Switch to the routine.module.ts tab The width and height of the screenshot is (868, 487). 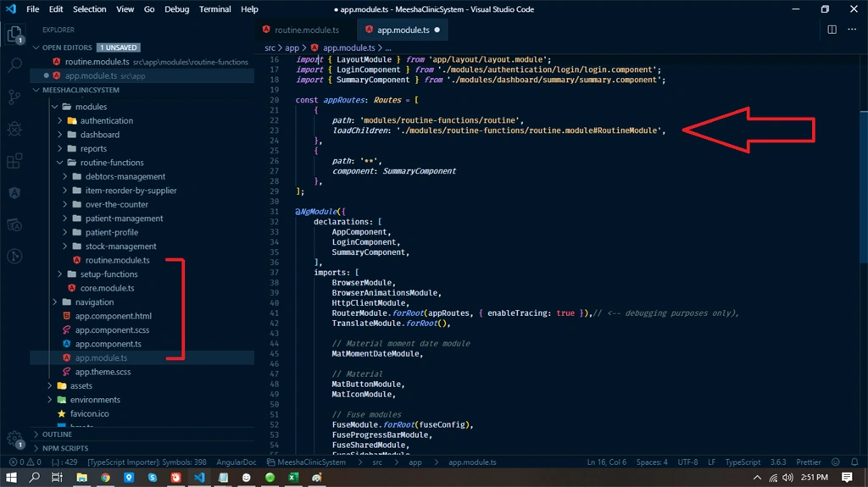pyautogui.click(x=307, y=30)
